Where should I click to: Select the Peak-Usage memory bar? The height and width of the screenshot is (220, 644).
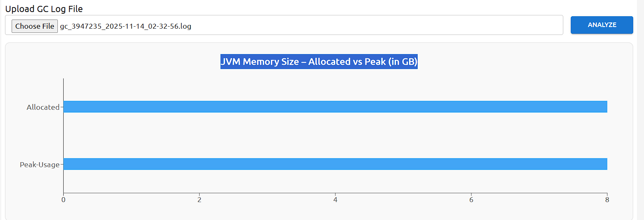335,164
